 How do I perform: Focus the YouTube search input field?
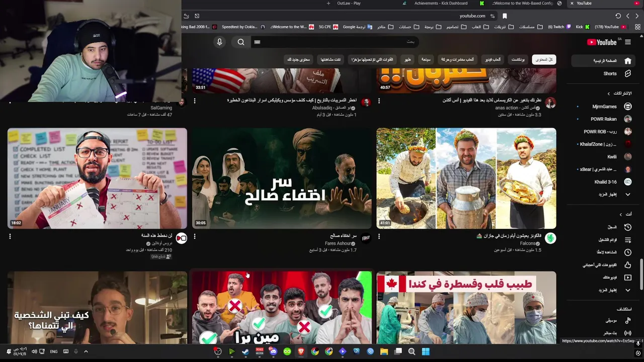pyautogui.click(x=335, y=42)
